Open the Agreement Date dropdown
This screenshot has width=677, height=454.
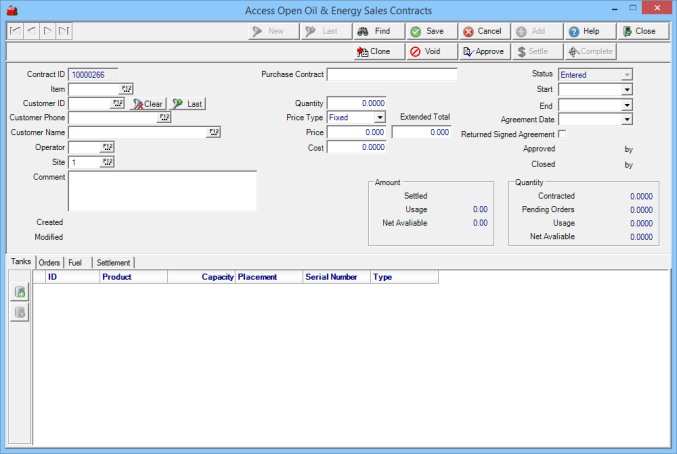coord(627,119)
